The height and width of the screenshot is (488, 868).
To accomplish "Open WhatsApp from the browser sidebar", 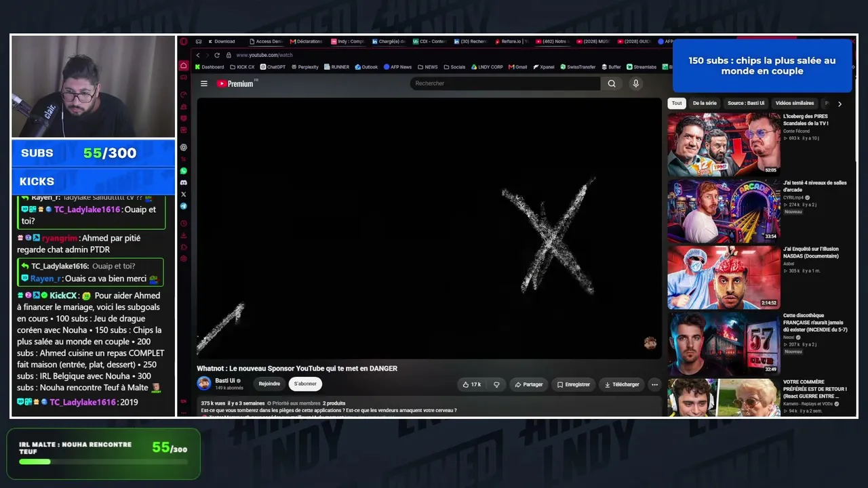I will (x=183, y=171).
